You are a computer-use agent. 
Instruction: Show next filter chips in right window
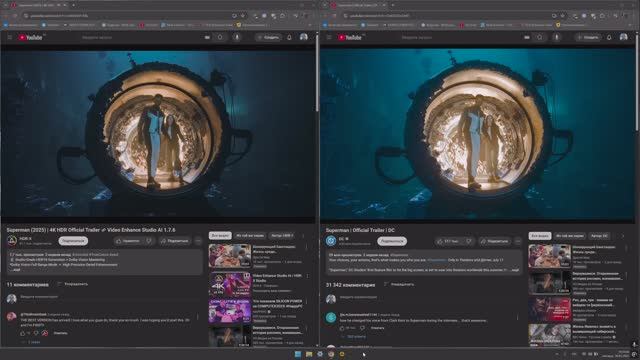coord(622,236)
